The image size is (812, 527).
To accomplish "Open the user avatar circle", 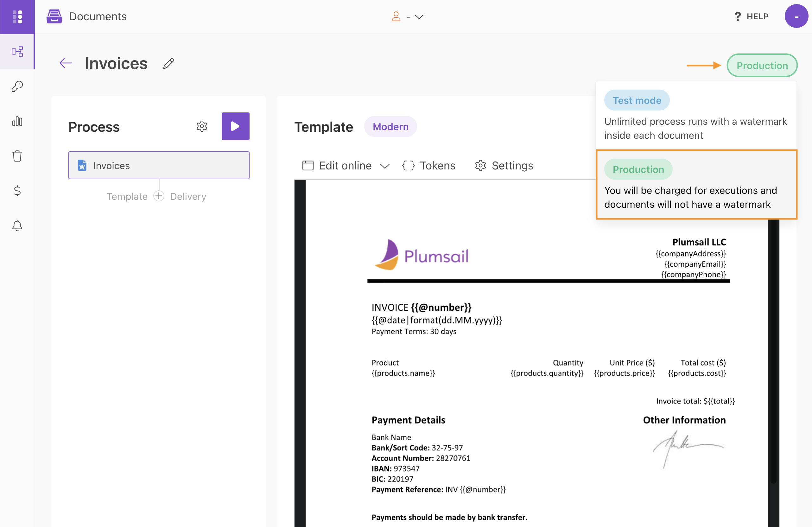I will 796,16.
